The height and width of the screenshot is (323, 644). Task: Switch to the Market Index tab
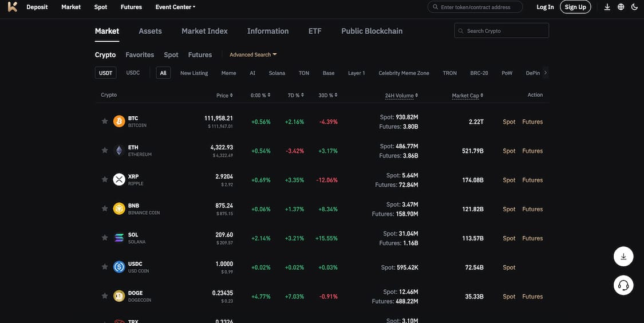[x=204, y=31]
